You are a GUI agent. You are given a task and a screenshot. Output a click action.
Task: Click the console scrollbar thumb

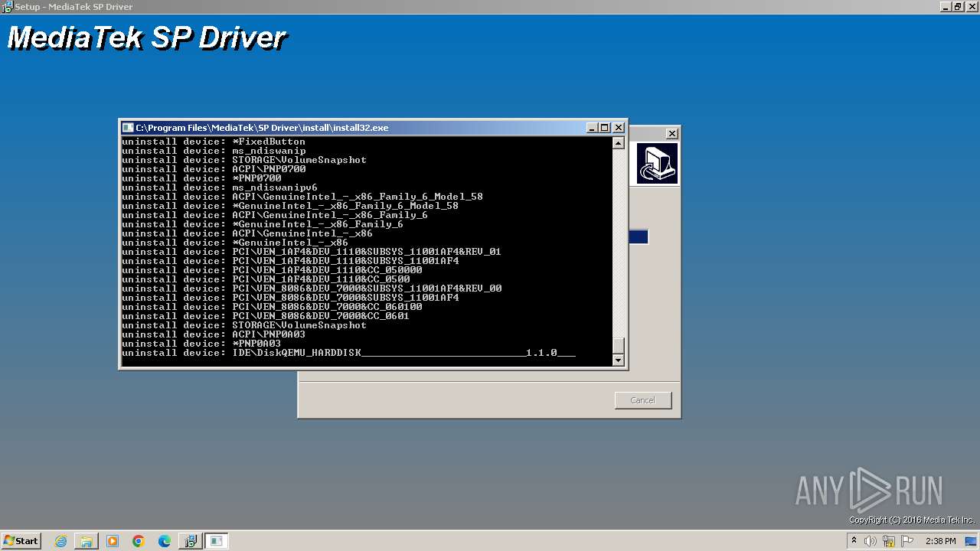619,345
